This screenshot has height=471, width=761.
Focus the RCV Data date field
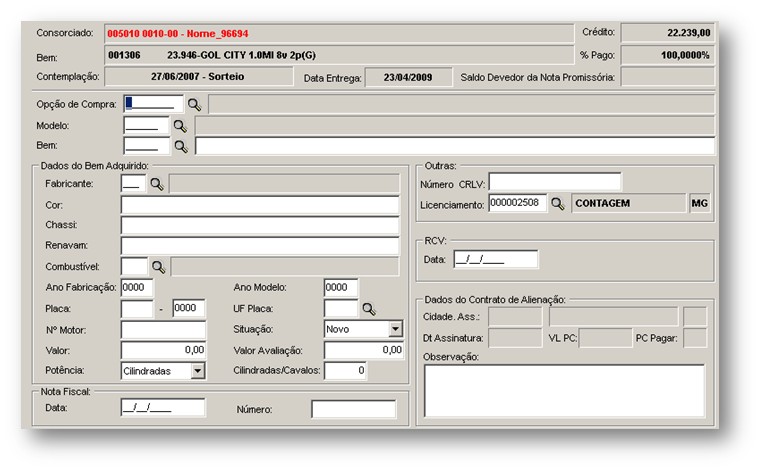[x=496, y=259]
